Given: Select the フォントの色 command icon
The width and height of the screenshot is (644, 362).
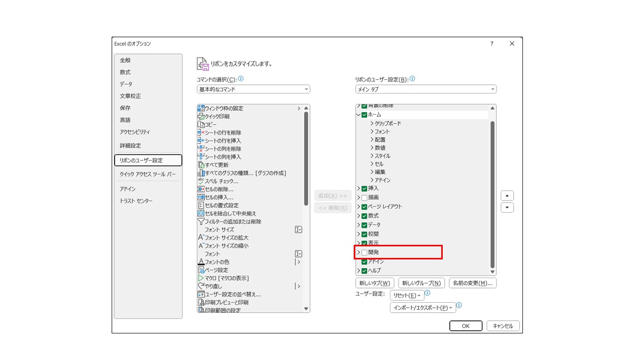Looking at the screenshot, I should [201, 262].
